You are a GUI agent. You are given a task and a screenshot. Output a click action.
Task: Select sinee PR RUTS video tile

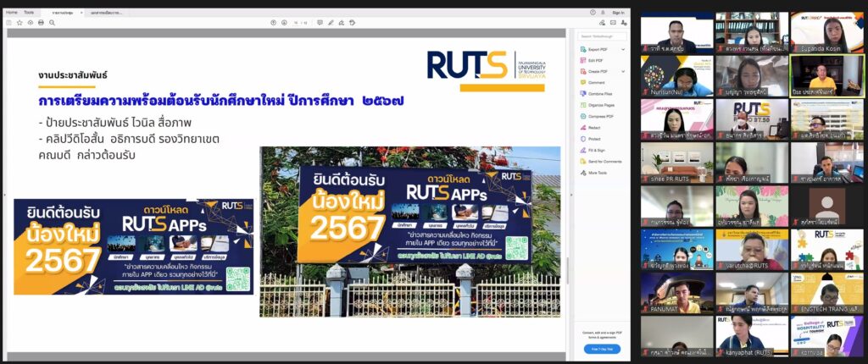677,163
